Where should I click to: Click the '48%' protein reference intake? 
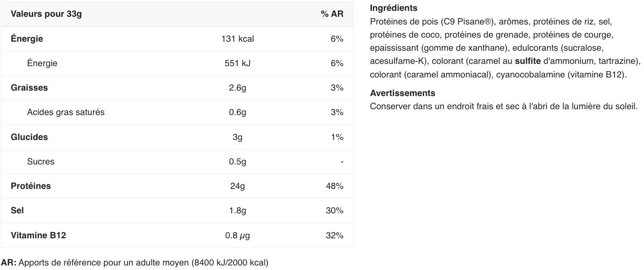click(x=334, y=186)
